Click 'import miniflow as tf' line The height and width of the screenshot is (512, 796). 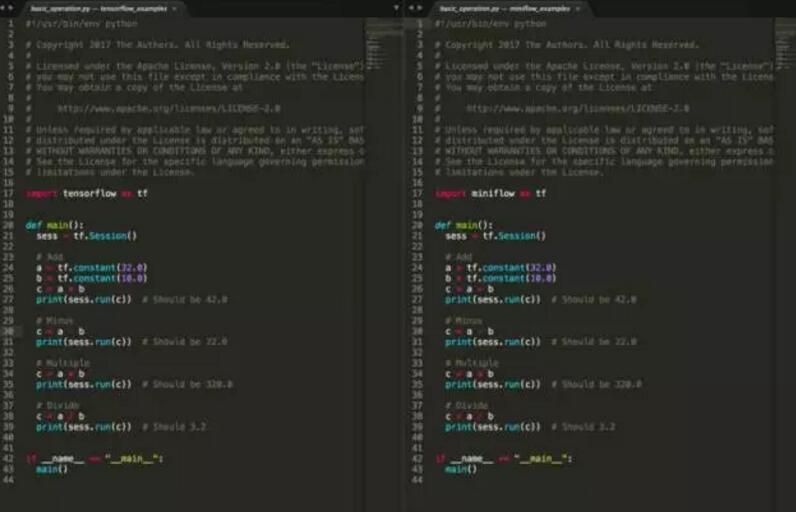(x=490, y=193)
